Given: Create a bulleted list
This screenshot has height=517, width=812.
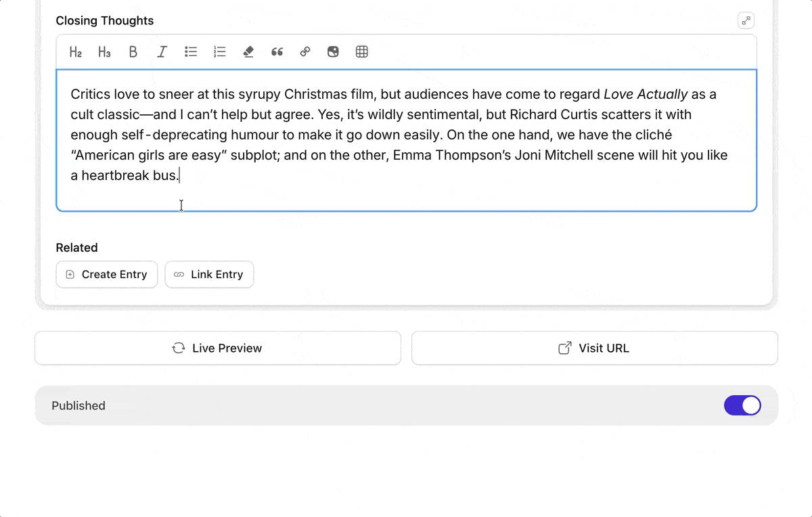Looking at the screenshot, I should click(x=190, y=51).
